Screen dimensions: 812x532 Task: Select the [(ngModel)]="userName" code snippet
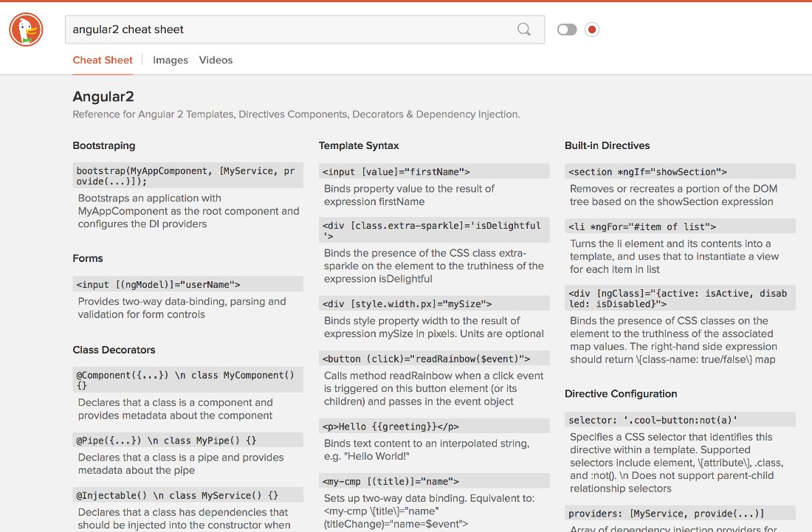click(x=187, y=284)
